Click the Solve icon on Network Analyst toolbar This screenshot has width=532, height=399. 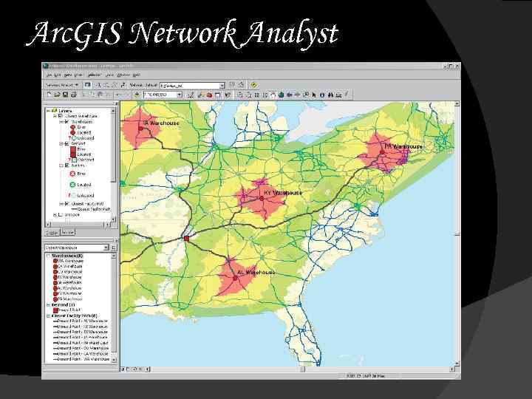pos(115,85)
